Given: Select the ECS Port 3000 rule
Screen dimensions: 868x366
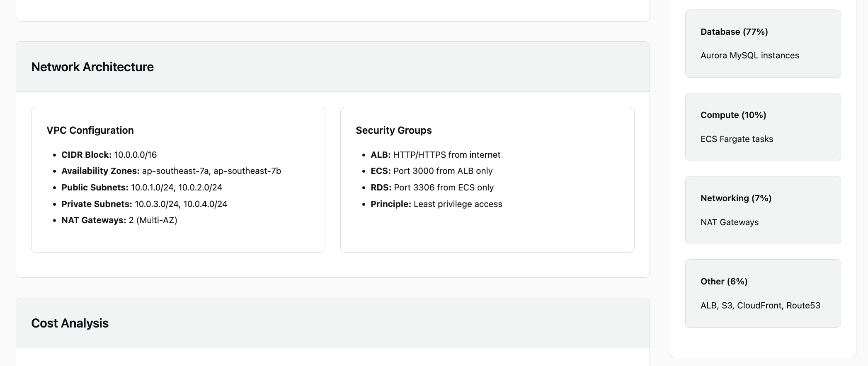Looking at the screenshot, I should 432,171.
